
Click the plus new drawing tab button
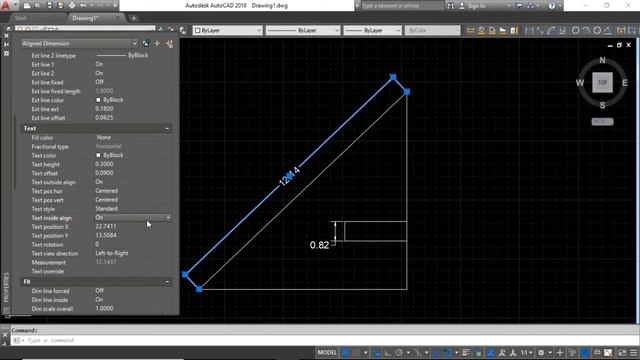click(133, 18)
